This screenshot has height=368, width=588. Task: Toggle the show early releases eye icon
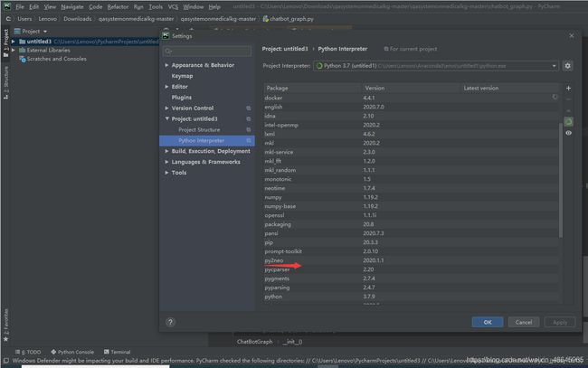[568, 133]
